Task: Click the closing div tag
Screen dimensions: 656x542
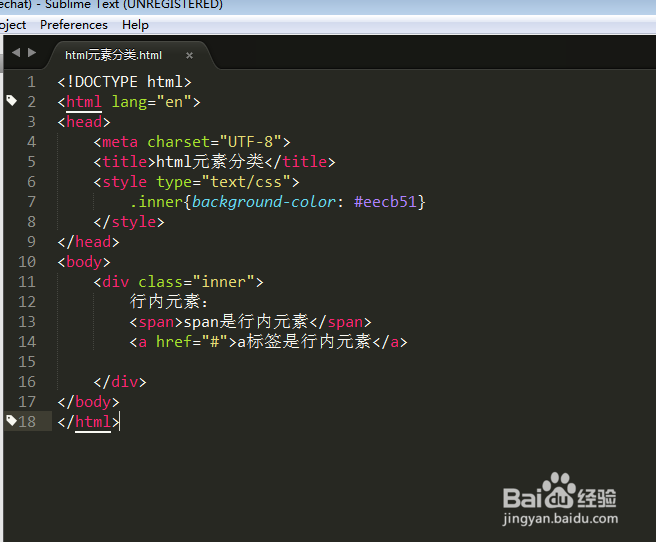Action: click(x=120, y=382)
